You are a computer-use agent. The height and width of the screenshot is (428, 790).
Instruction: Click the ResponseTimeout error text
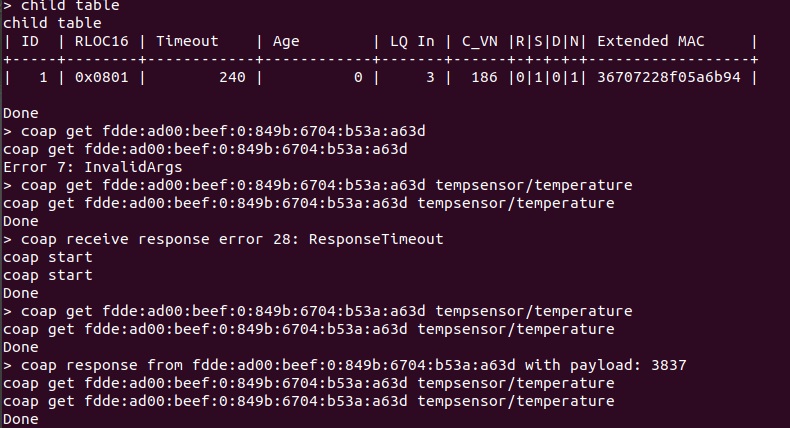pos(376,239)
